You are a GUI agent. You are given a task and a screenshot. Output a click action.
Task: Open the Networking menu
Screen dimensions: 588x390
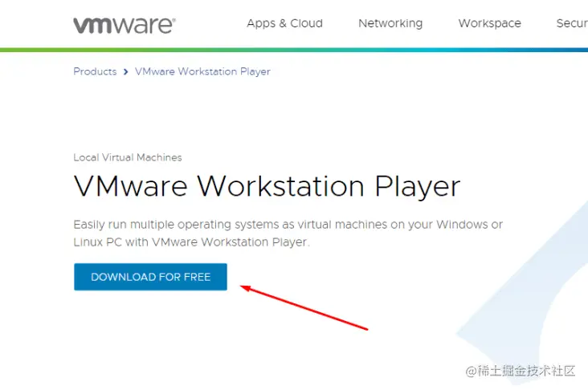pos(390,23)
